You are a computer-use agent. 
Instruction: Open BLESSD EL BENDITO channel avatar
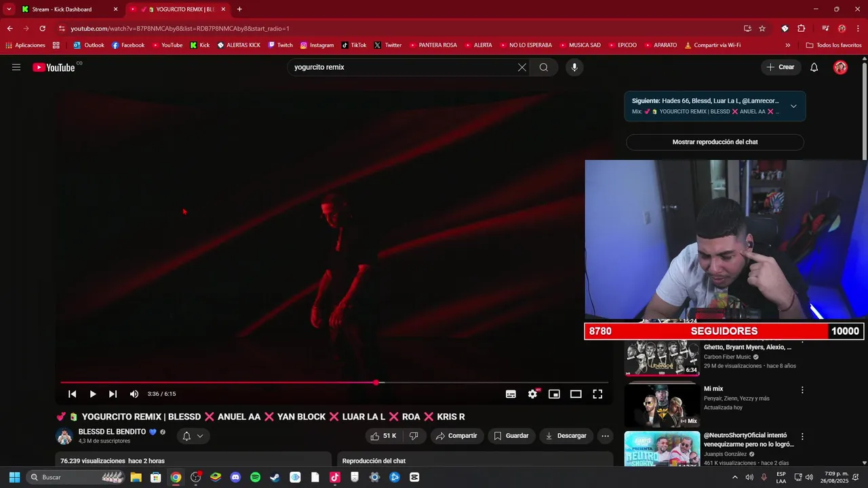64,436
